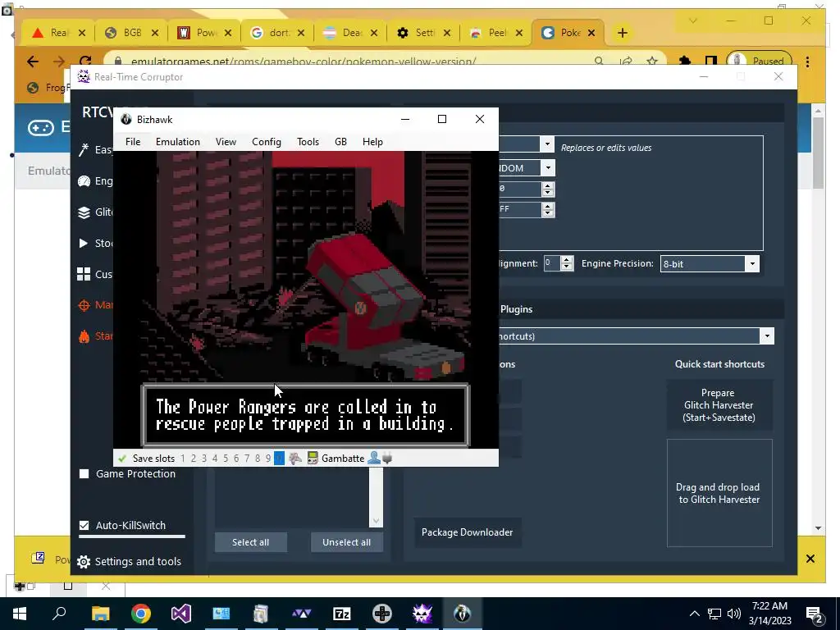Click Prepare Glitch Harvester (Start+Savestate) button
The width and height of the screenshot is (840, 630).
(x=719, y=405)
